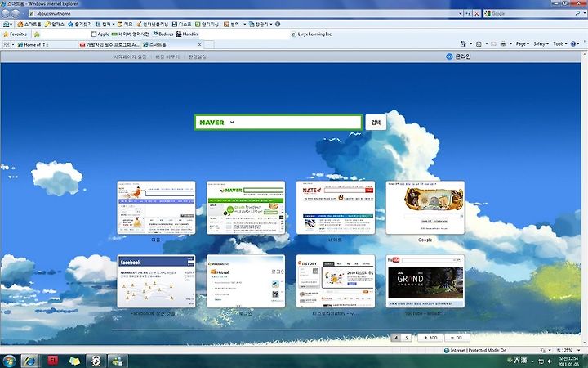This screenshot has height=368, width=588.
Task: Click the magnifier search icon in IE
Action: [577, 13]
